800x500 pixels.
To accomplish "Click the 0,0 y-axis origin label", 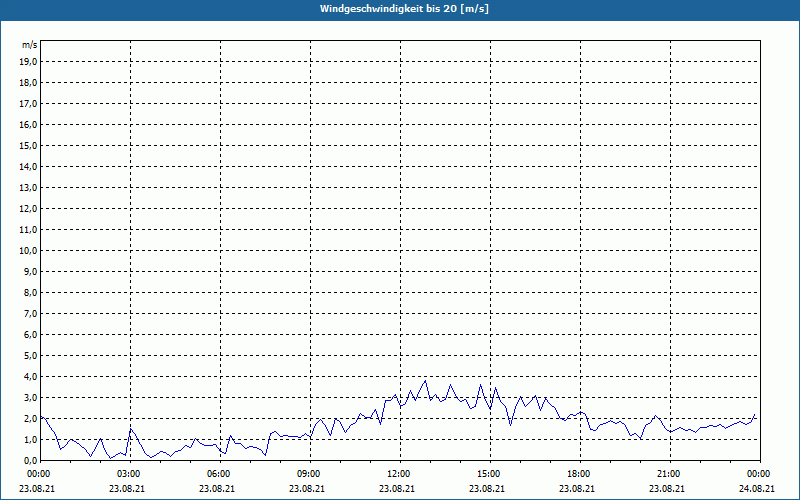I will (x=30, y=461).
